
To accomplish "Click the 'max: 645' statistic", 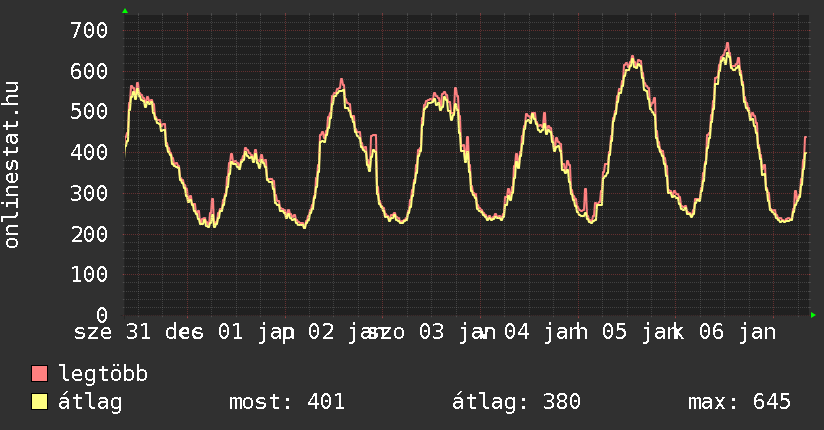I will [739, 402].
